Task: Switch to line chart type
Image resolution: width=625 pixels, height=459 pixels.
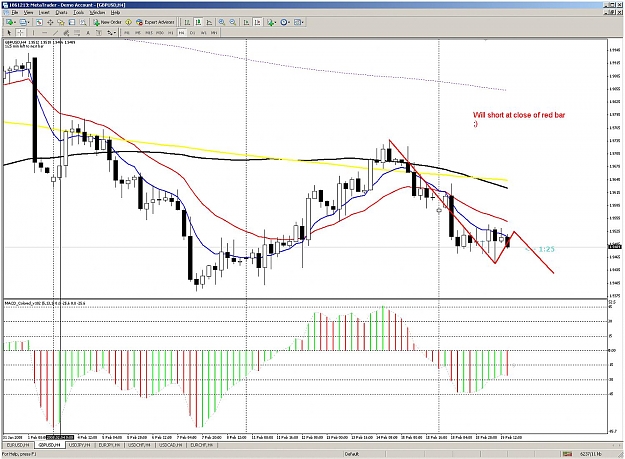Action: pos(209,22)
